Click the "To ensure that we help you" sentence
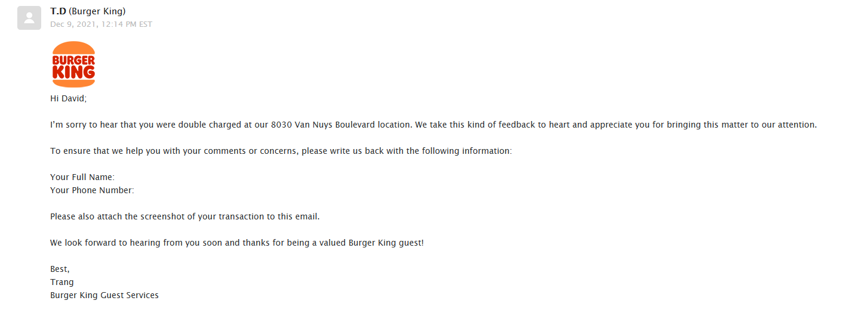The image size is (868, 316). (x=105, y=151)
